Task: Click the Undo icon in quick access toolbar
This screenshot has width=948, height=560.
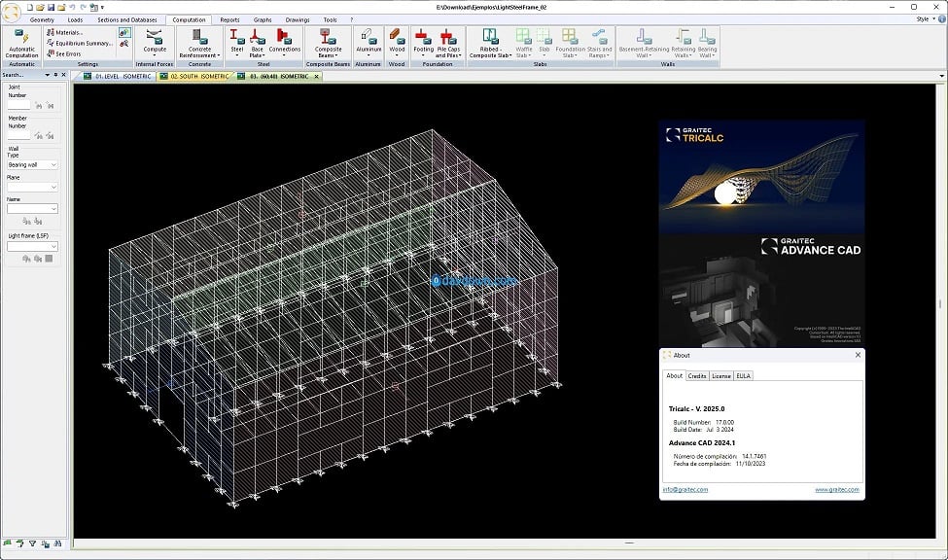Action: [72, 7]
